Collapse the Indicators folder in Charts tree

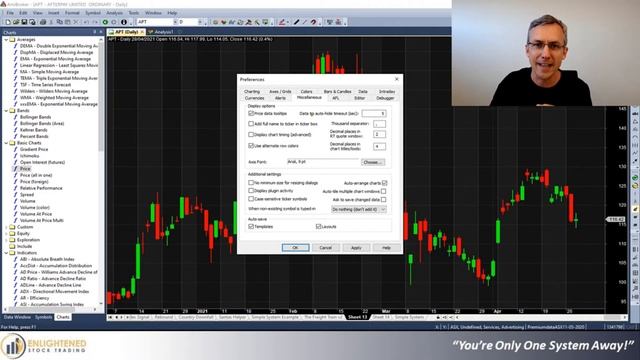click(6, 253)
